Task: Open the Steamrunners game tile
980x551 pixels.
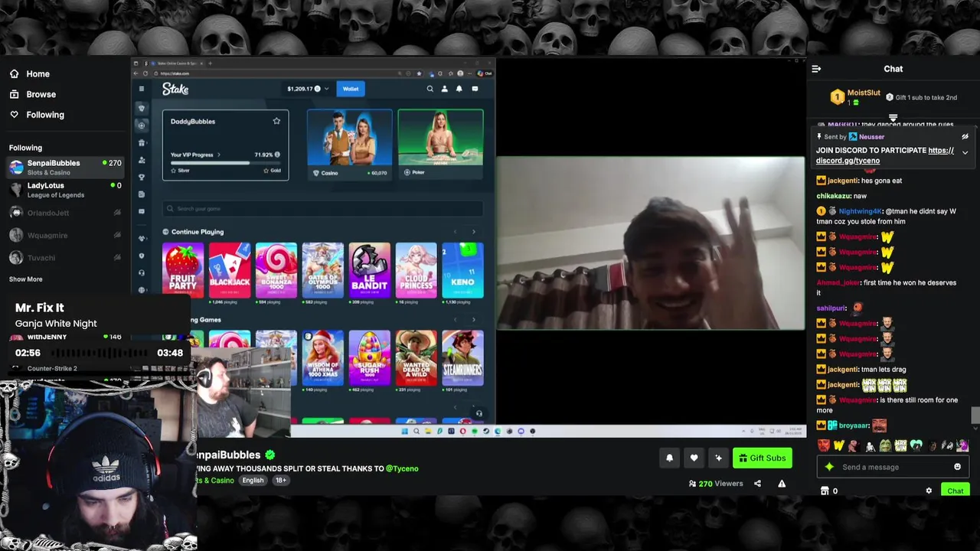Action: 462,358
